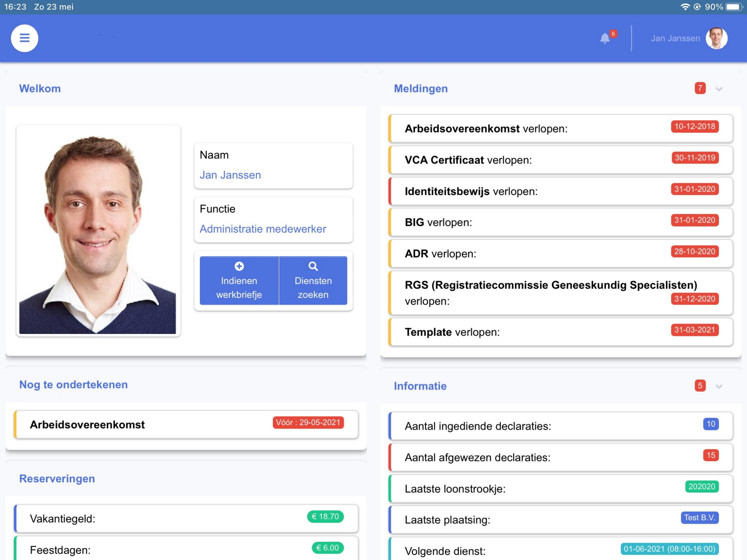Open the Jan Janssen name link in Welkom
The width and height of the screenshot is (747, 560).
230,175
